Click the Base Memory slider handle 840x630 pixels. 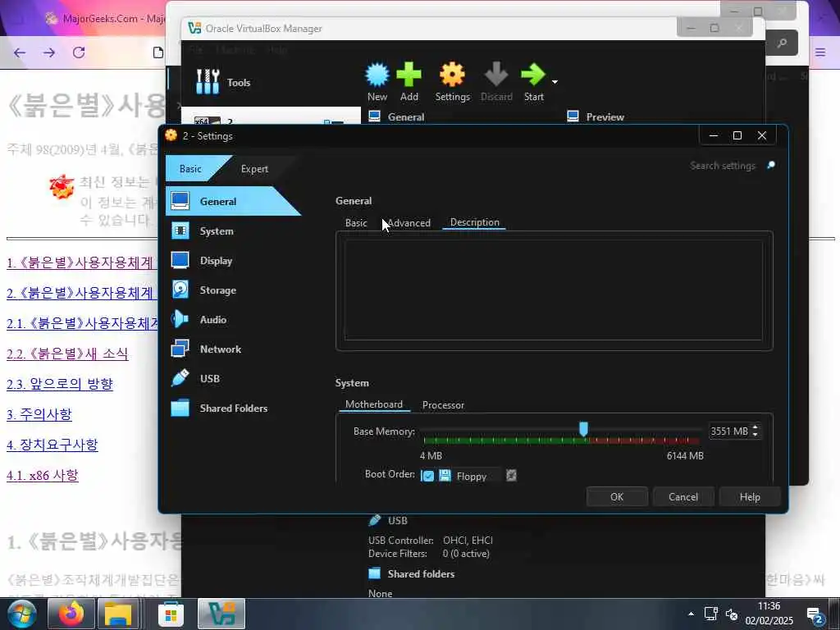coord(583,428)
